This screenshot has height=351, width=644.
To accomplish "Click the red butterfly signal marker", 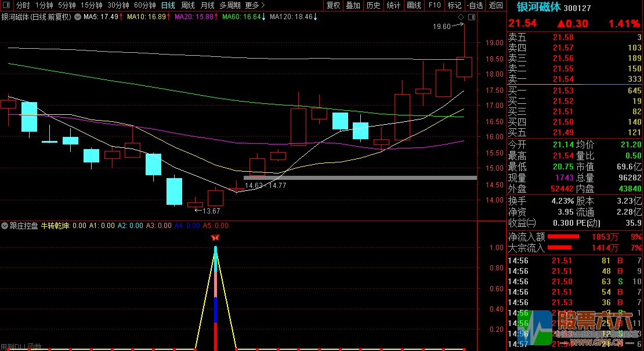I will 215,237.
